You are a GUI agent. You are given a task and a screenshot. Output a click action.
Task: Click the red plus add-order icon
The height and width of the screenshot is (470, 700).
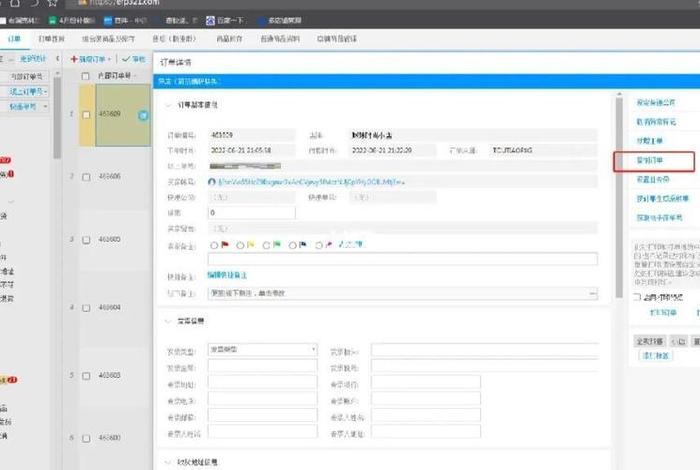click(x=74, y=59)
